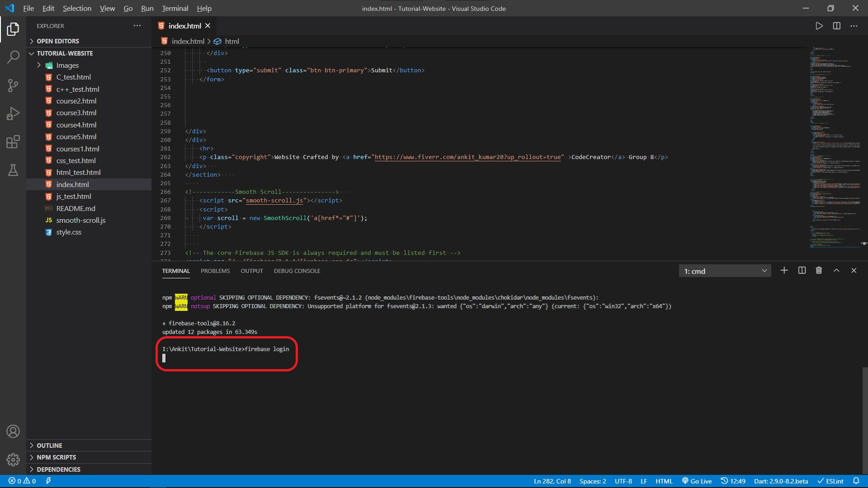The image size is (868, 488).
Task: Start Go Live server
Action: click(697, 481)
